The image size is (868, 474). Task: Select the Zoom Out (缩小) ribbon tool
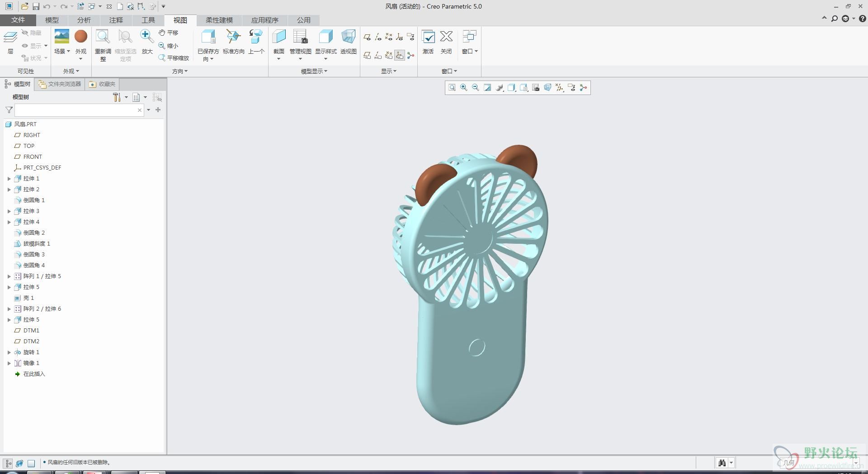(x=169, y=46)
